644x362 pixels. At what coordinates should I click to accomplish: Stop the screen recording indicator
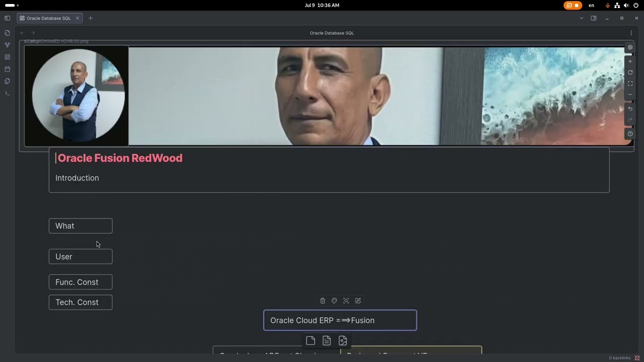(573, 5)
